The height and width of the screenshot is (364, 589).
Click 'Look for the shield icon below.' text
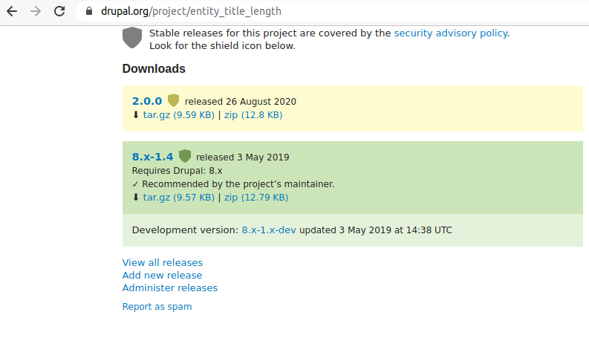pos(222,46)
